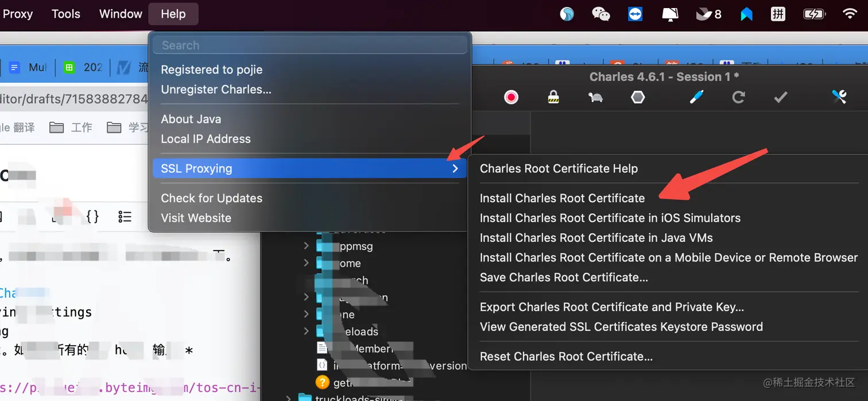Image resolution: width=868 pixels, height=401 pixels.
Task: Switch to the '202' spreadsheet browser tab
Action: point(84,67)
